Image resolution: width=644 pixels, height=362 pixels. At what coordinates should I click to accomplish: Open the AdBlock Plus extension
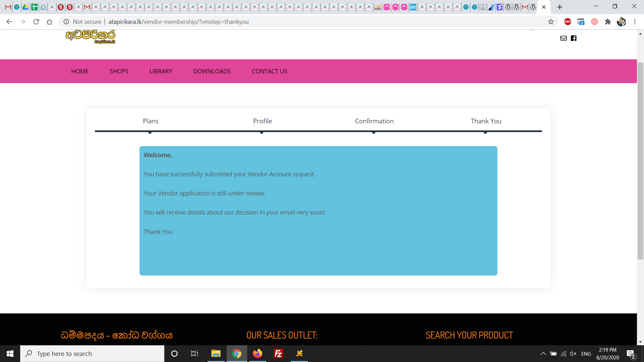[568, 22]
